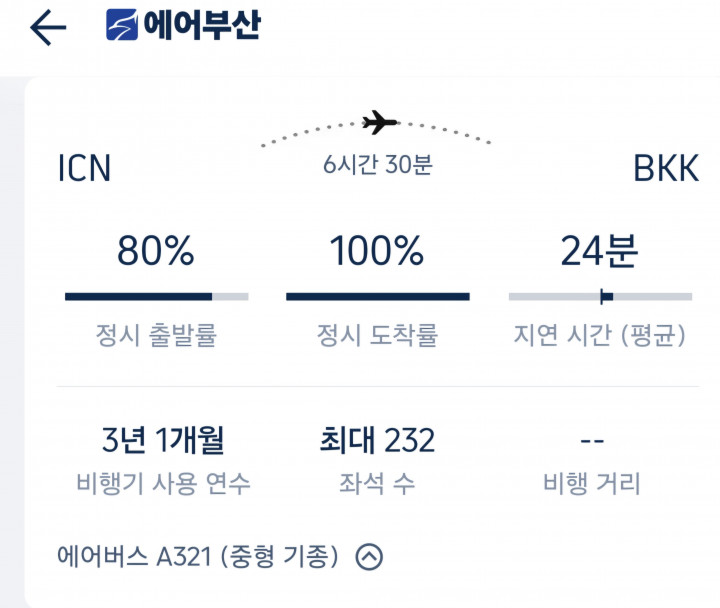Tap the airplane icon on route
720x608 pixels.
pyautogui.click(x=379, y=123)
